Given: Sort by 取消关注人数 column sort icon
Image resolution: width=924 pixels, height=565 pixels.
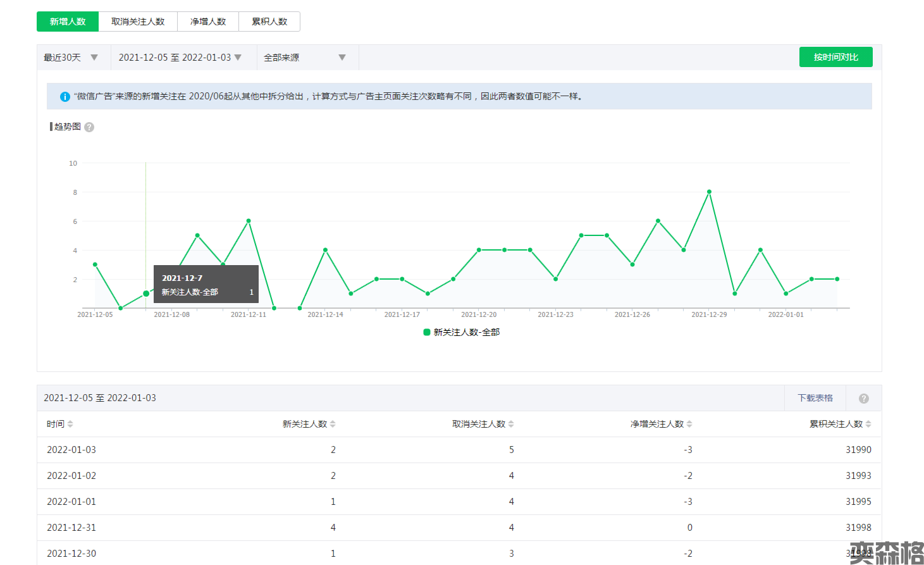Looking at the screenshot, I should pyautogui.click(x=511, y=424).
